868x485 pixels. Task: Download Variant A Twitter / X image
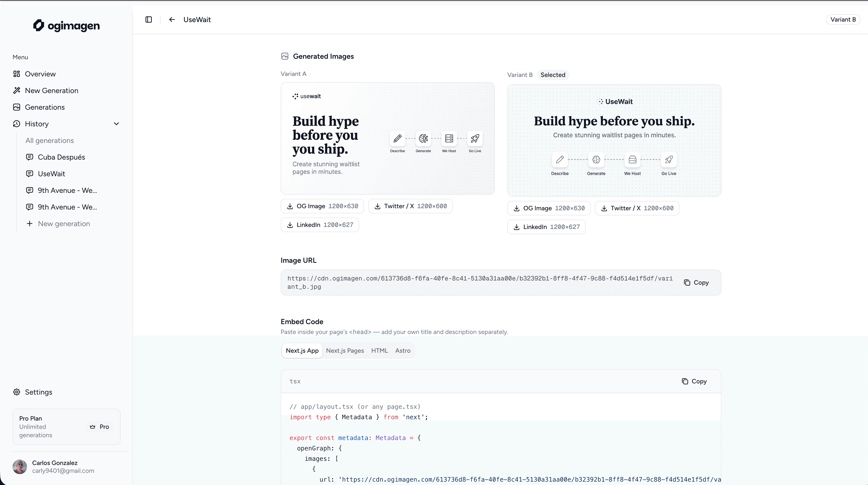410,206
